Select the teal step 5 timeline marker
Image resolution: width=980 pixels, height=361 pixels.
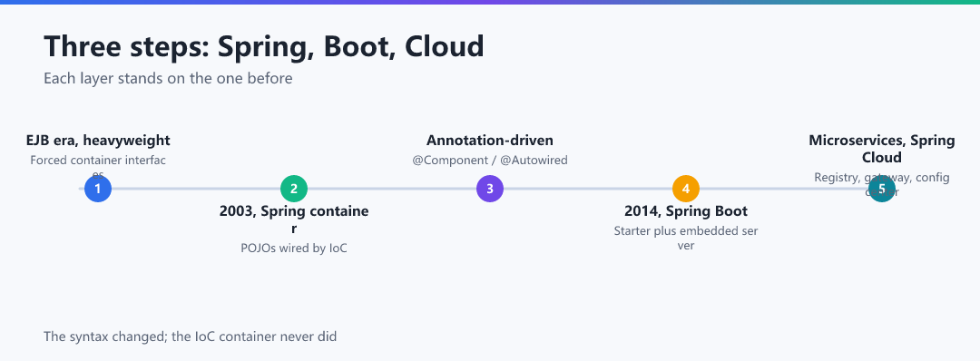[x=882, y=189]
